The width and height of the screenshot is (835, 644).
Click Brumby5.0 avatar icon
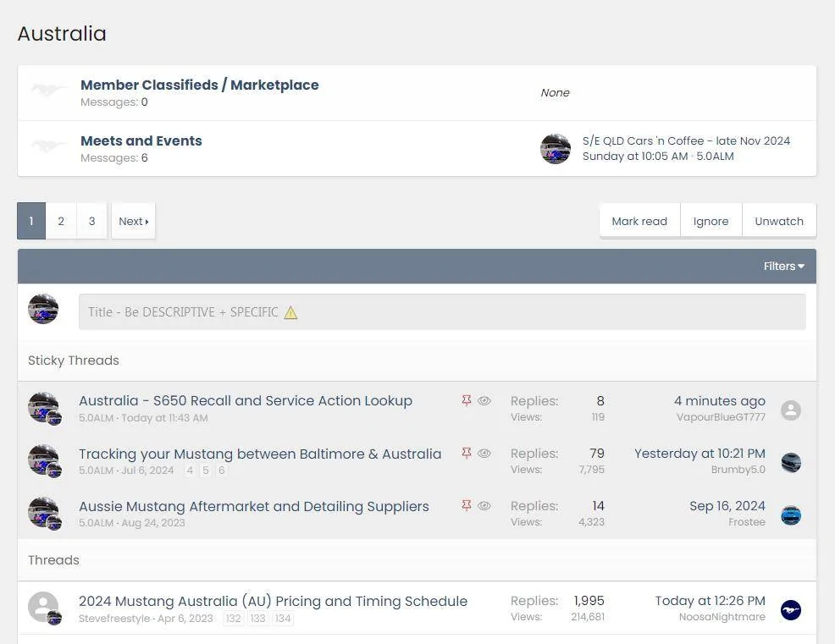tap(791, 463)
